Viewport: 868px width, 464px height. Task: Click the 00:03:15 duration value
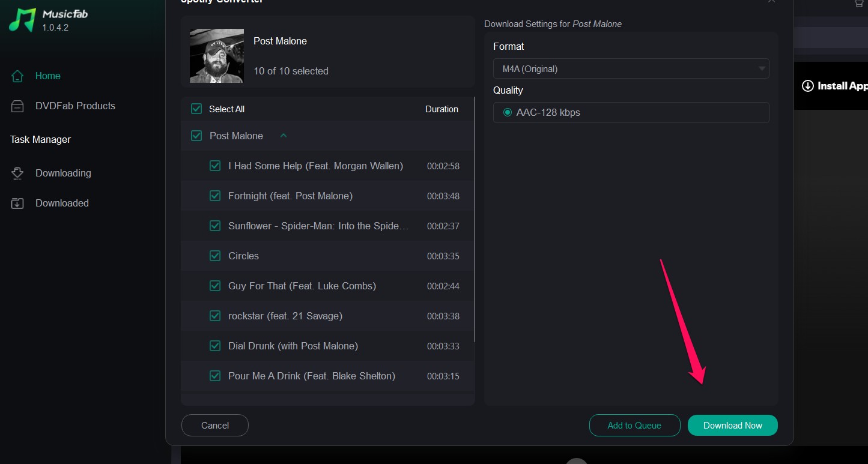coord(443,376)
